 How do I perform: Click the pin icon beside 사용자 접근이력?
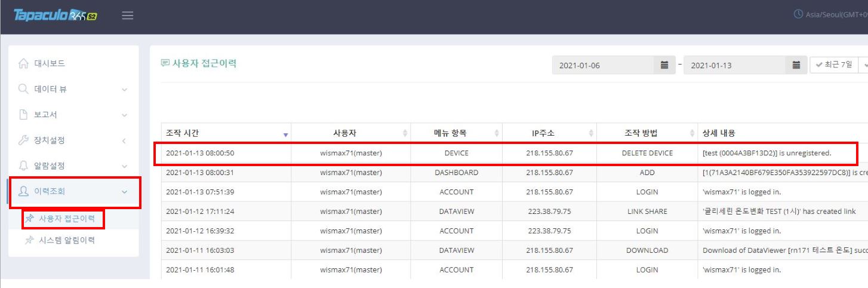[x=29, y=219]
